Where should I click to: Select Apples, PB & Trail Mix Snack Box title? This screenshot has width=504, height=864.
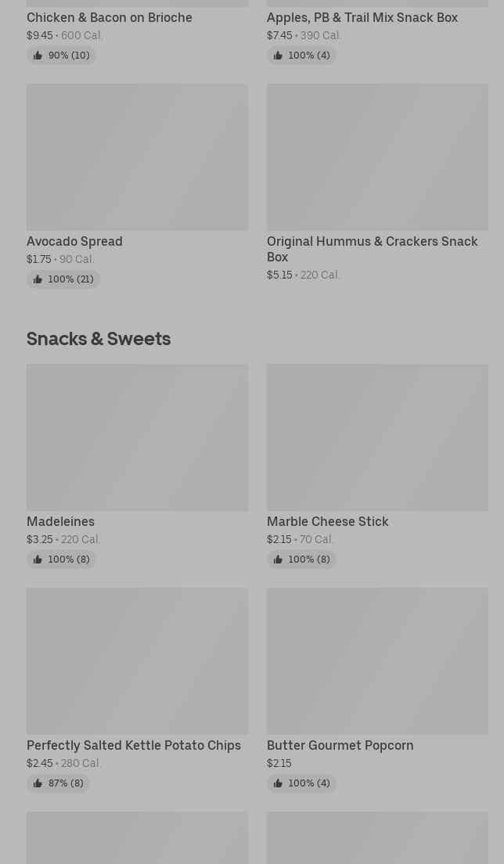362,17
